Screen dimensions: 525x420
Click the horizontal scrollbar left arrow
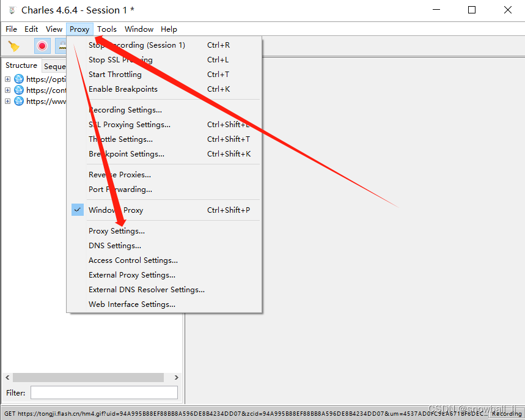pyautogui.click(x=7, y=377)
